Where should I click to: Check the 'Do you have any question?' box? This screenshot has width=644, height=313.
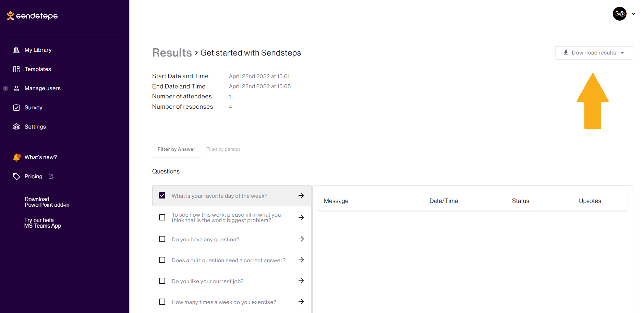point(162,239)
